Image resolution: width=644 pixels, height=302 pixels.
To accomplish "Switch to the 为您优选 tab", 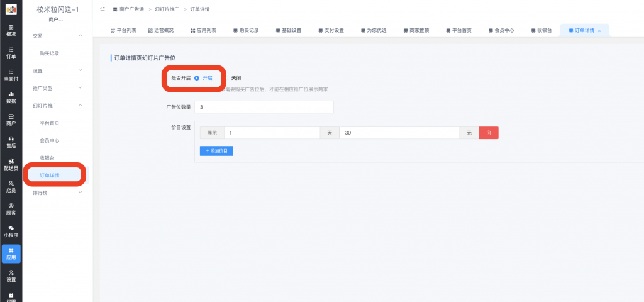I will point(374,30).
